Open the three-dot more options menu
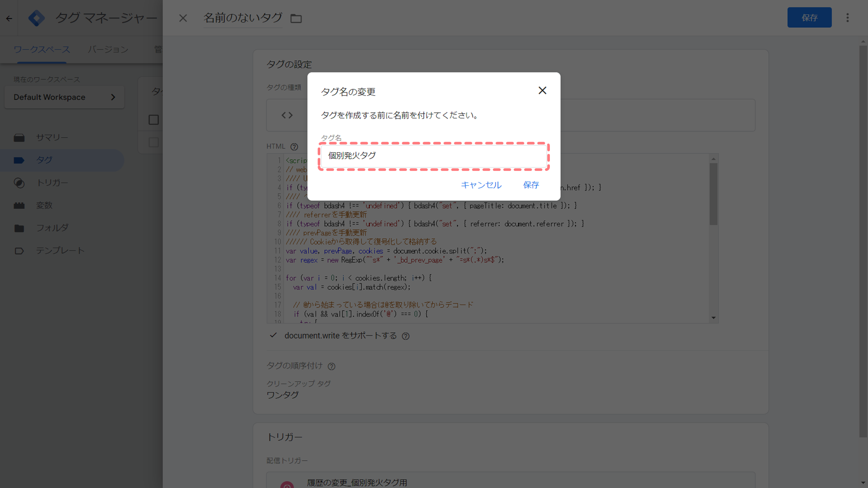The height and width of the screenshot is (488, 868). (847, 18)
